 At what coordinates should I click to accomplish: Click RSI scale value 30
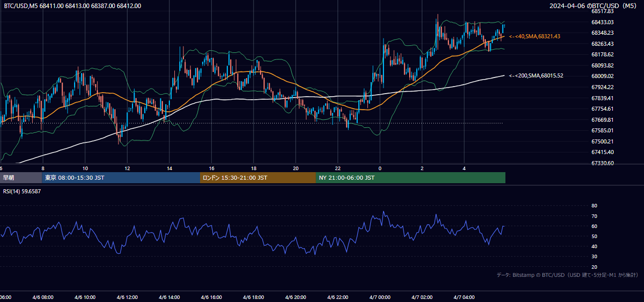point(594,257)
